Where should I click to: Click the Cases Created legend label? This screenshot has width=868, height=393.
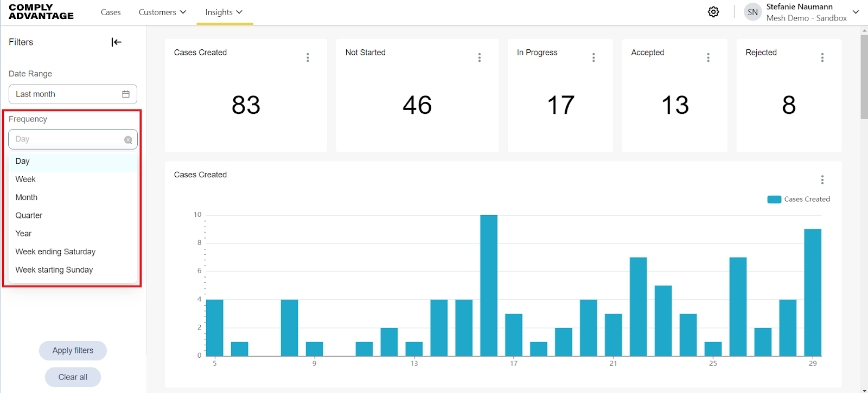point(807,199)
